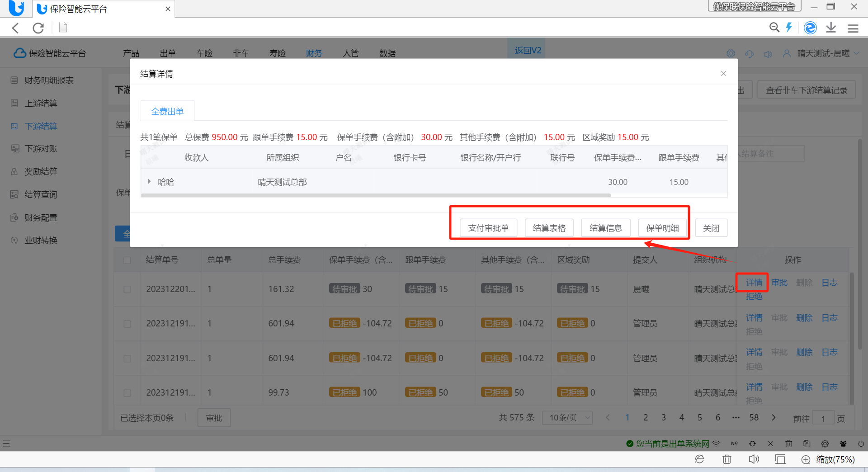Screen dimensions: 868x472
Task: Open user dropdown 晴天测试-晨曦
Action: 828,53
